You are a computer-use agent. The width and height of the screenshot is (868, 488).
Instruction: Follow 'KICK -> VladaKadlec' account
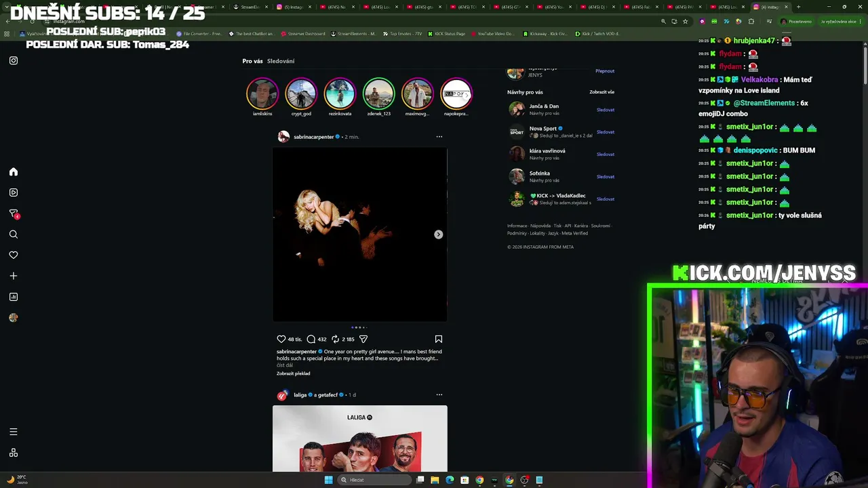[x=606, y=199]
